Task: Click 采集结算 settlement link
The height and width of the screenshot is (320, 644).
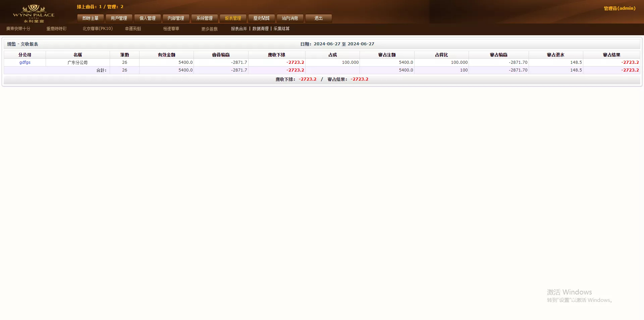Action: click(x=281, y=29)
